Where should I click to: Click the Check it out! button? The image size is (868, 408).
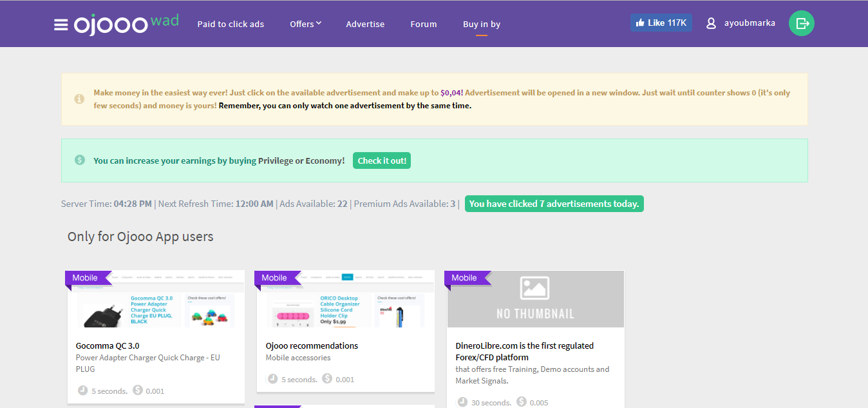pyautogui.click(x=382, y=160)
